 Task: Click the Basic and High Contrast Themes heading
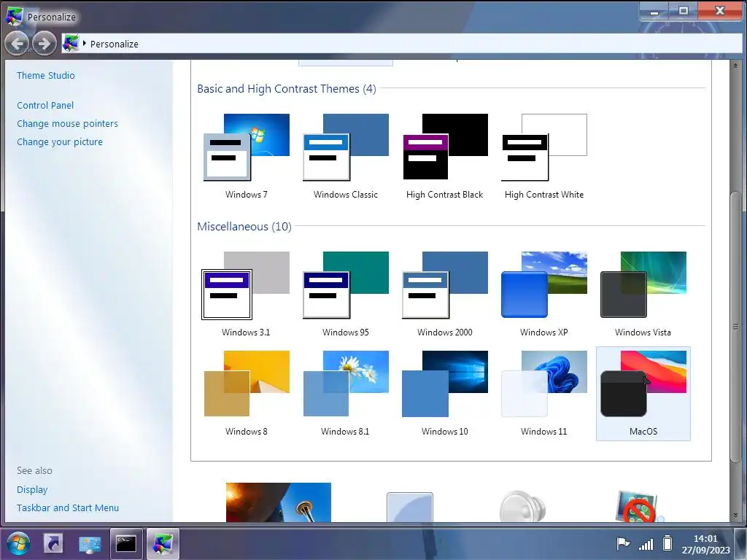(286, 89)
